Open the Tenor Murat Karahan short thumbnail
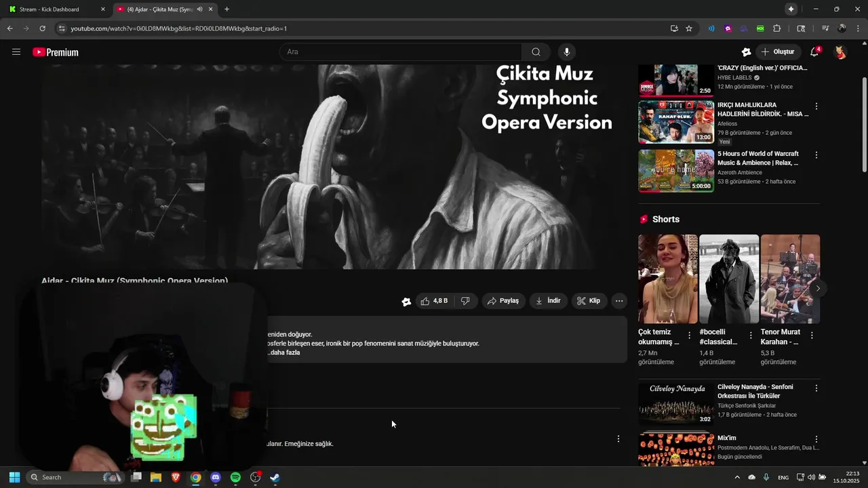Image resolution: width=868 pixels, height=488 pixels. 790,279
